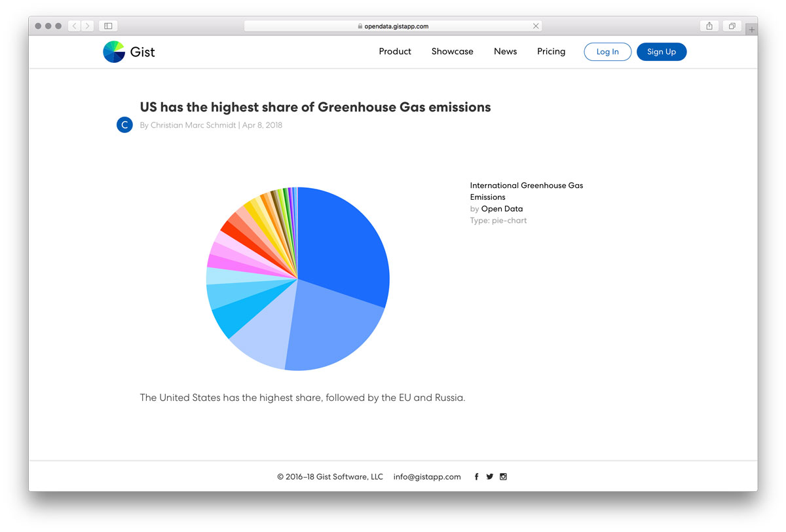Click Safari's Share toolbar icon
The height and width of the screenshot is (532, 786).
point(709,26)
